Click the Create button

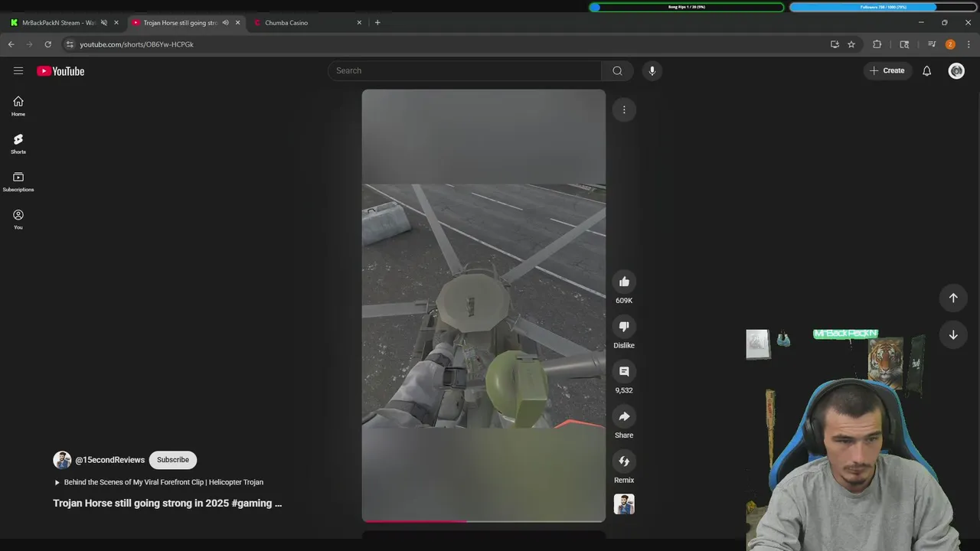coord(888,70)
